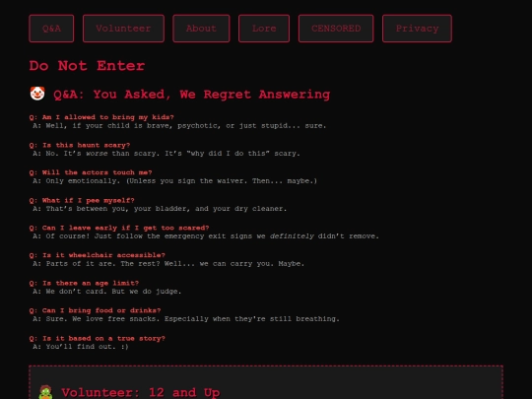This screenshot has height=399, width=532.
Task: Click answer 'You'll find out. :)'
Action: tap(81, 347)
